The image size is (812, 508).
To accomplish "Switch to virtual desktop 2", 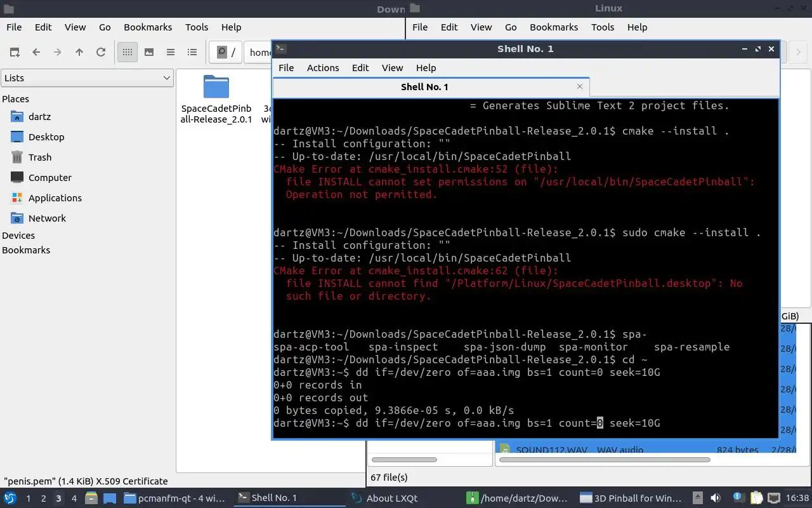I will coord(43,498).
